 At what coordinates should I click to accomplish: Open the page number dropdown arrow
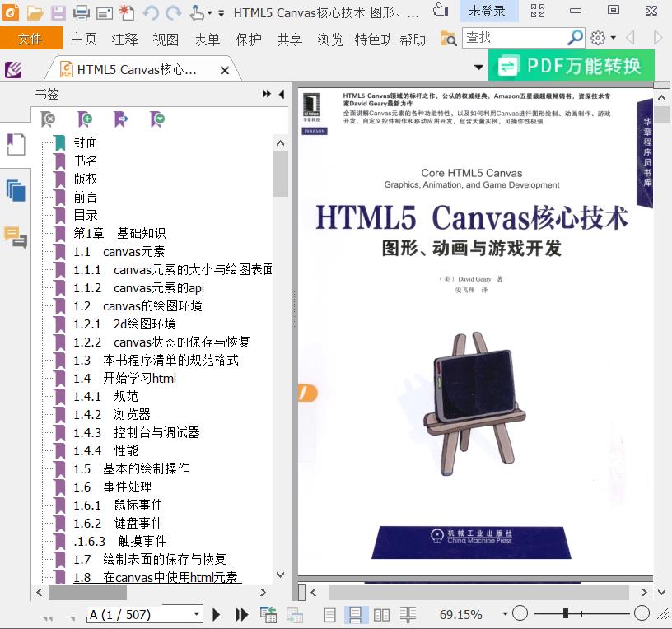[x=197, y=614]
